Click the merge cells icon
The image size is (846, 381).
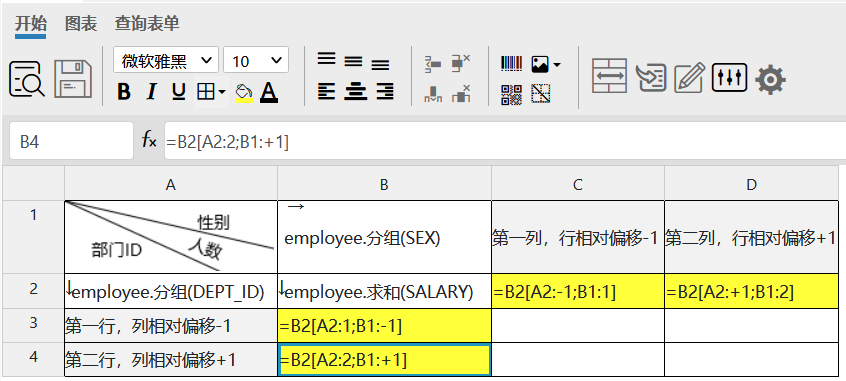pos(610,76)
